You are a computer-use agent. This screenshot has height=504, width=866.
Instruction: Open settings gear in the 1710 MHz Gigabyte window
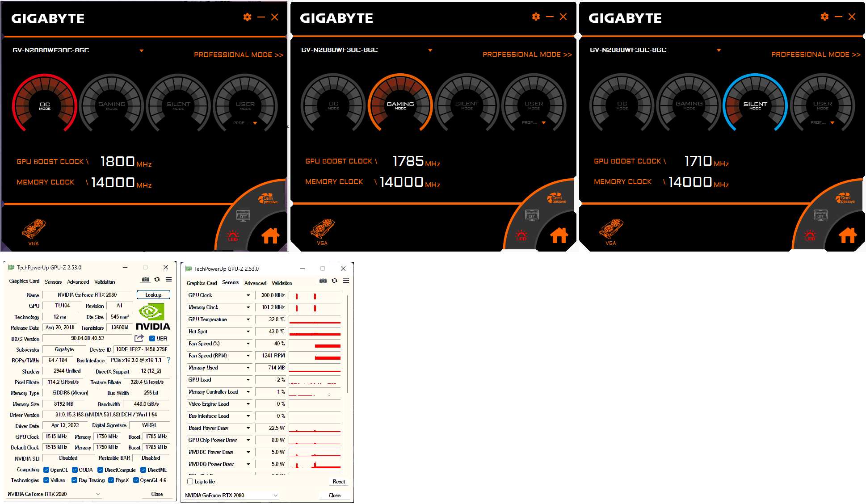click(x=824, y=17)
